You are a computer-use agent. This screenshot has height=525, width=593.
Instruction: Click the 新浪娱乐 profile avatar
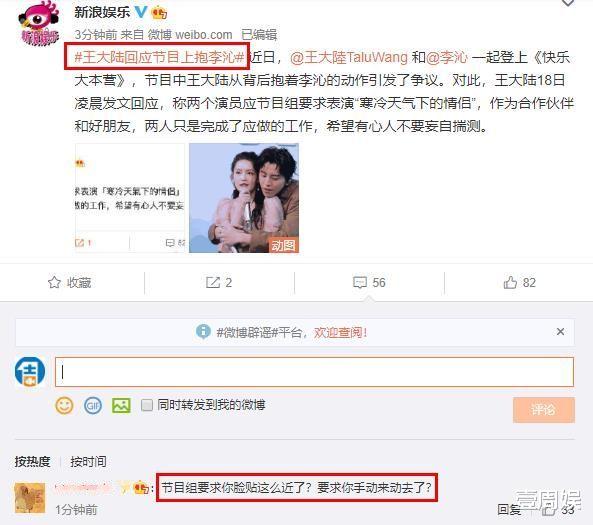39,23
